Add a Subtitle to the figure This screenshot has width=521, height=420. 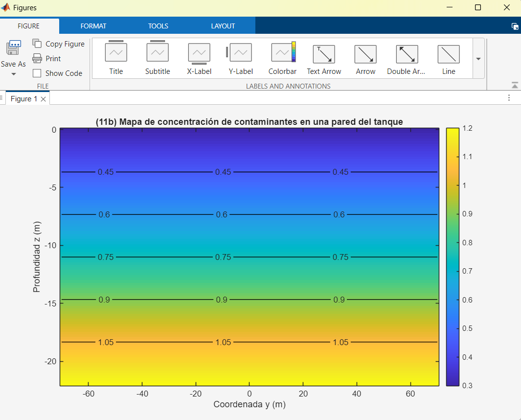click(158, 52)
